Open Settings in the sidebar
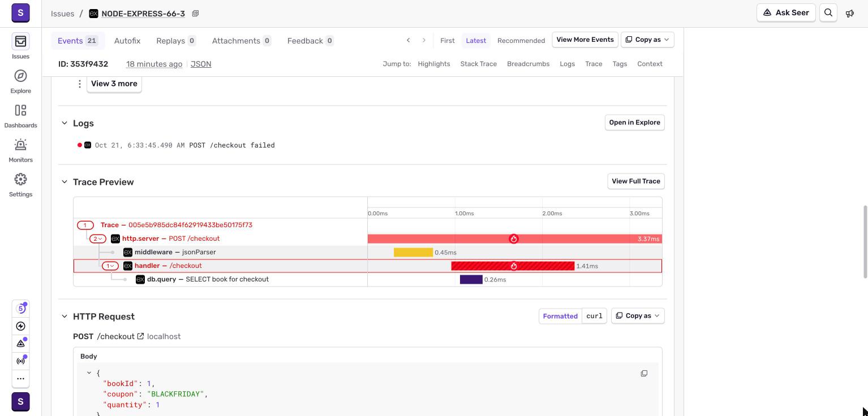 (20, 185)
